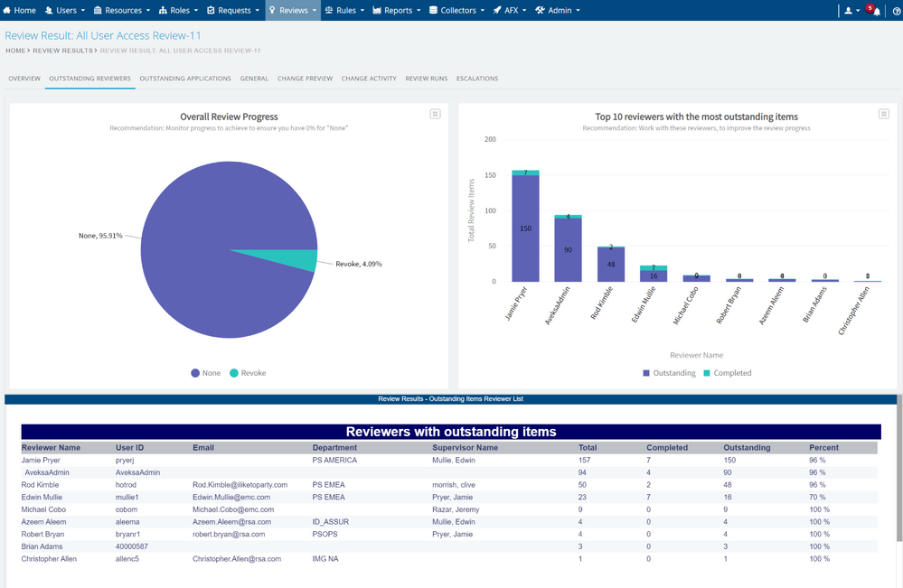903x588 pixels.
Task: Open Top 10 reviewers chart menu icon
Action: (x=884, y=114)
